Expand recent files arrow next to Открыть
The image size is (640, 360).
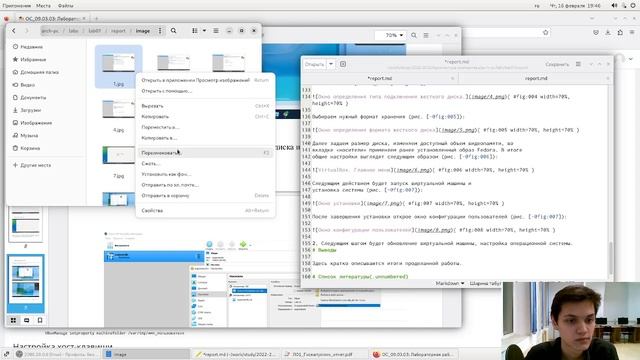(331, 64)
